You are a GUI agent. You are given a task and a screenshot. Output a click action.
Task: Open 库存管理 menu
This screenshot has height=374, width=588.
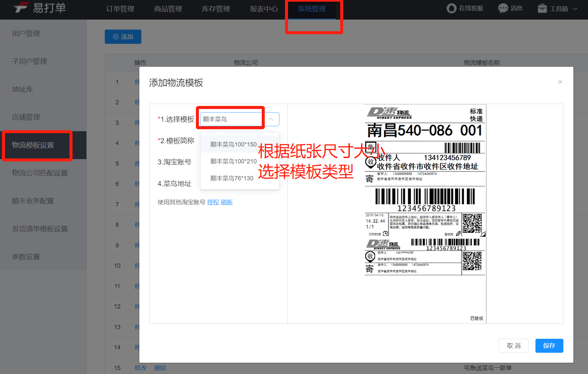tap(216, 9)
